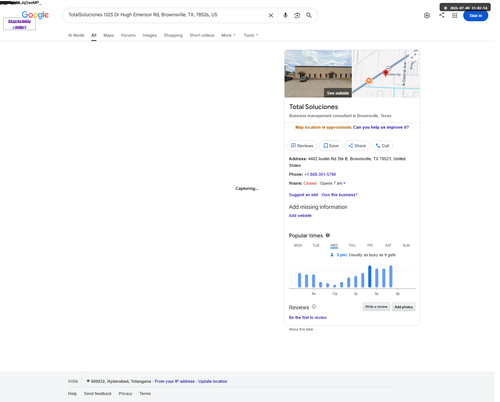Viewport: 500px width, 402px height.
Task: Open quick settings gear icon
Action: pyautogui.click(x=427, y=15)
